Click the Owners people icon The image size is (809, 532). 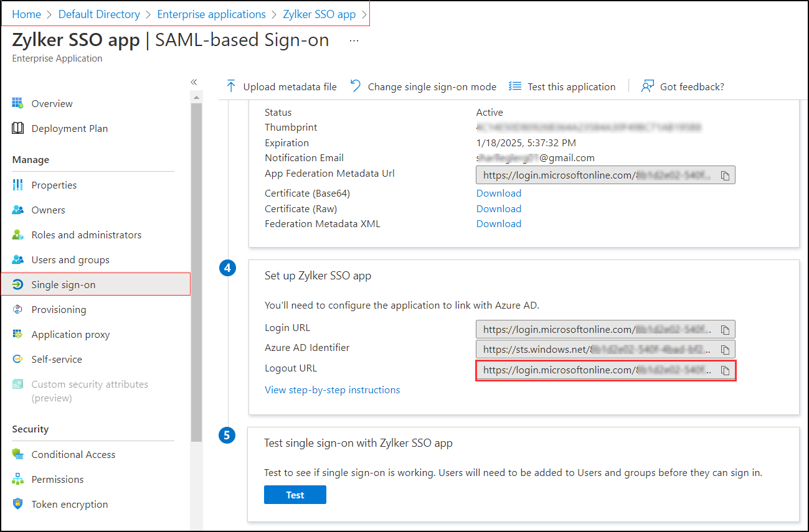coord(18,210)
